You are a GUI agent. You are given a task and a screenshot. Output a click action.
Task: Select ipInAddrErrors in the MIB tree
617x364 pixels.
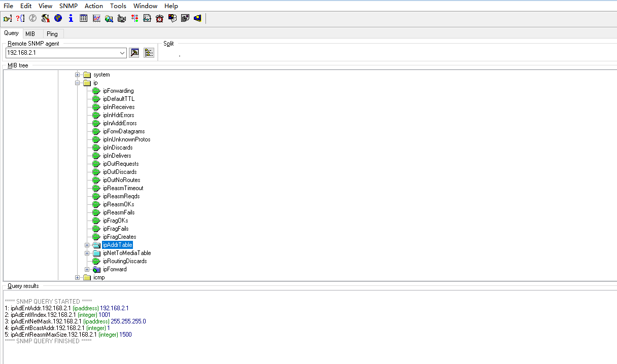[x=120, y=123]
